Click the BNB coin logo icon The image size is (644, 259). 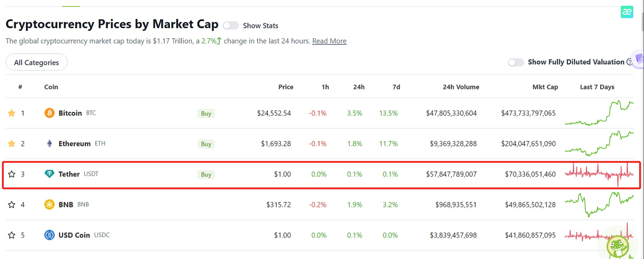pyautogui.click(x=49, y=205)
